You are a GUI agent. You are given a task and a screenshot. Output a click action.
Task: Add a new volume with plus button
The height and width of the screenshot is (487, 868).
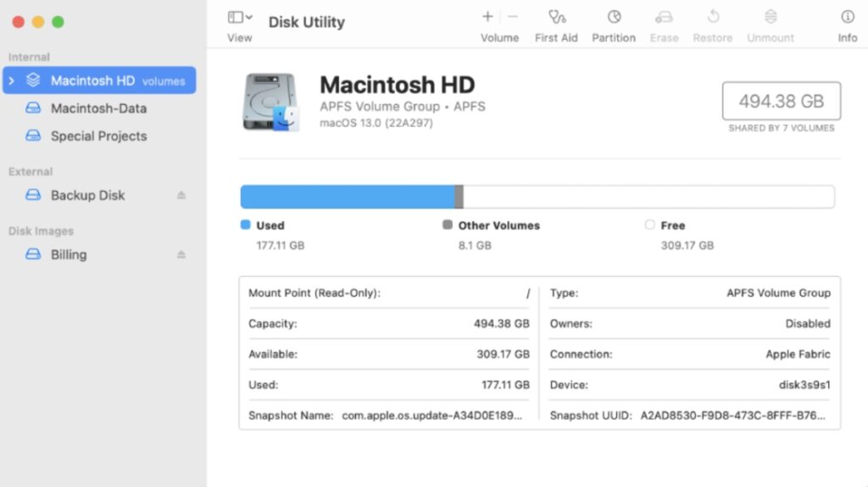click(487, 17)
